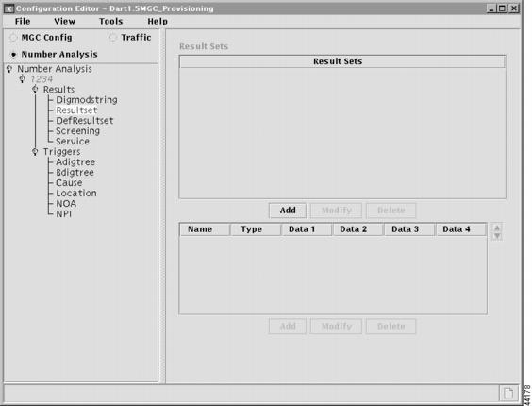The height and width of the screenshot is (406, 532).
Task: Select Number Analysis root tree label
Action: [55, 69]
